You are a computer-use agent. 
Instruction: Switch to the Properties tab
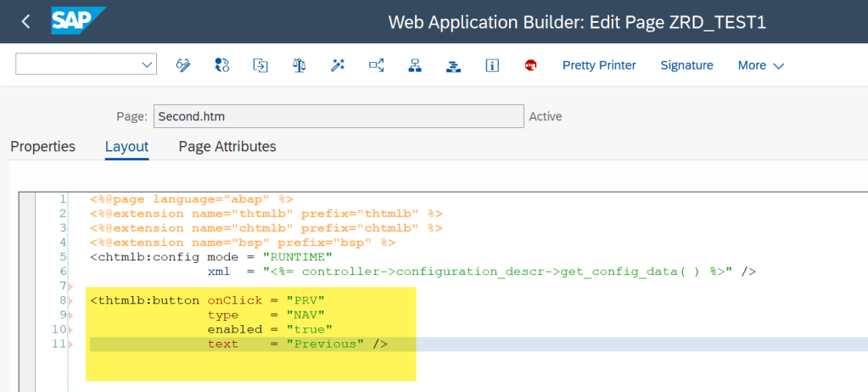click(42, 147)
